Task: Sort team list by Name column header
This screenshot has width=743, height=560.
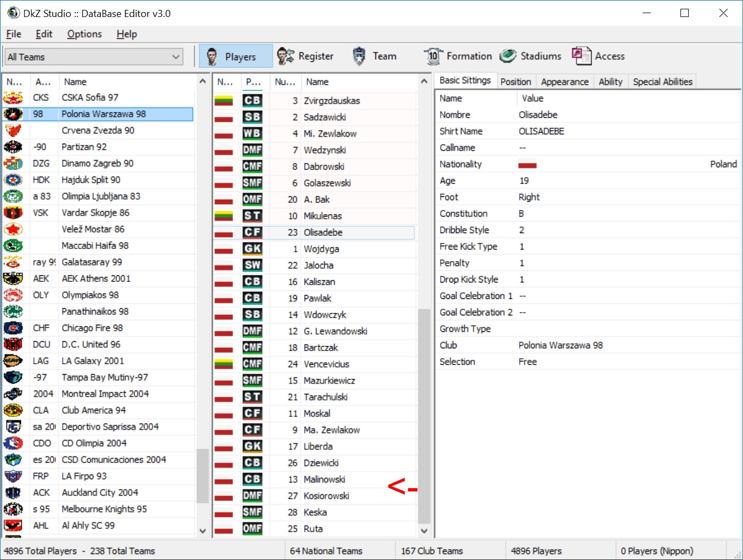Action: point(127,82)
